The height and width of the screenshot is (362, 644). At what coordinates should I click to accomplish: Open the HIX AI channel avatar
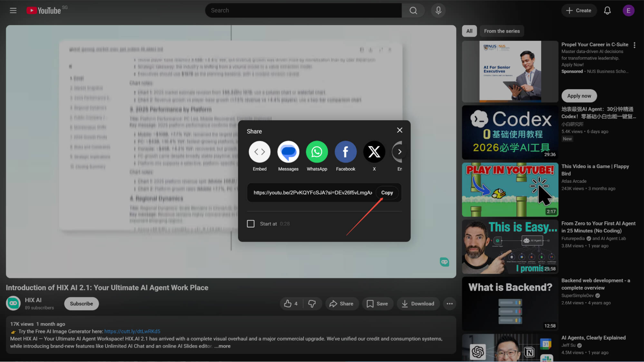(x=13, y=303)
